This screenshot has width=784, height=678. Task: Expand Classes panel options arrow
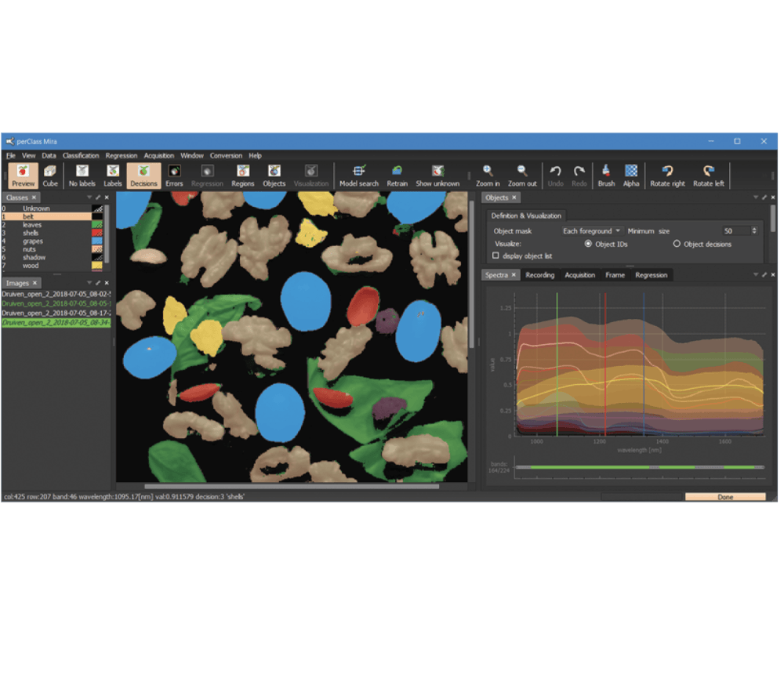point(89,198)
